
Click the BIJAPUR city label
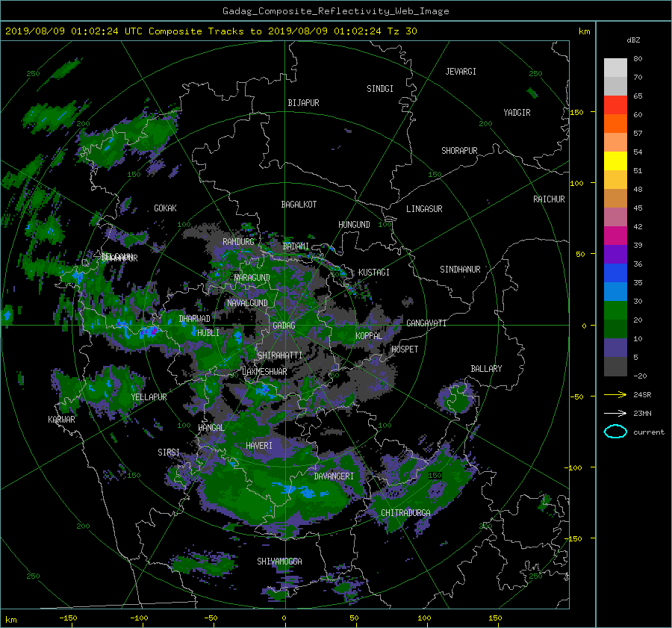(303, 103)
